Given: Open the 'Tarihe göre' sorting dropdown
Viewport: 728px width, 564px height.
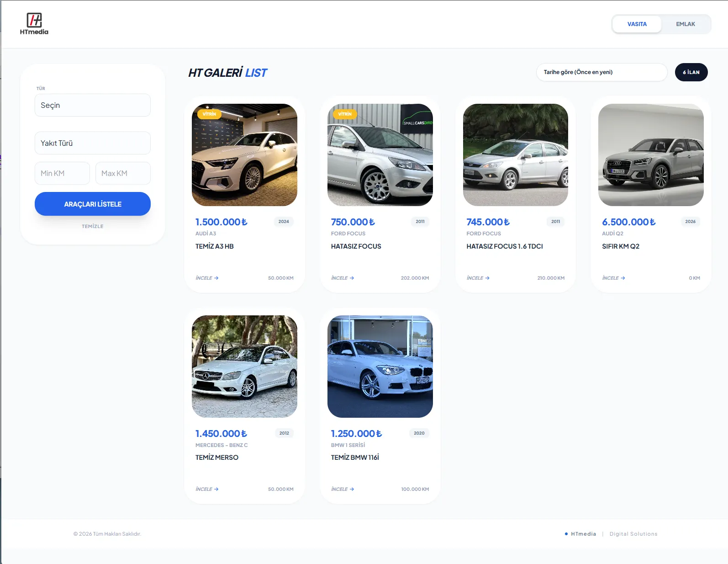Looking at the screenshot, I should [602, 72].
